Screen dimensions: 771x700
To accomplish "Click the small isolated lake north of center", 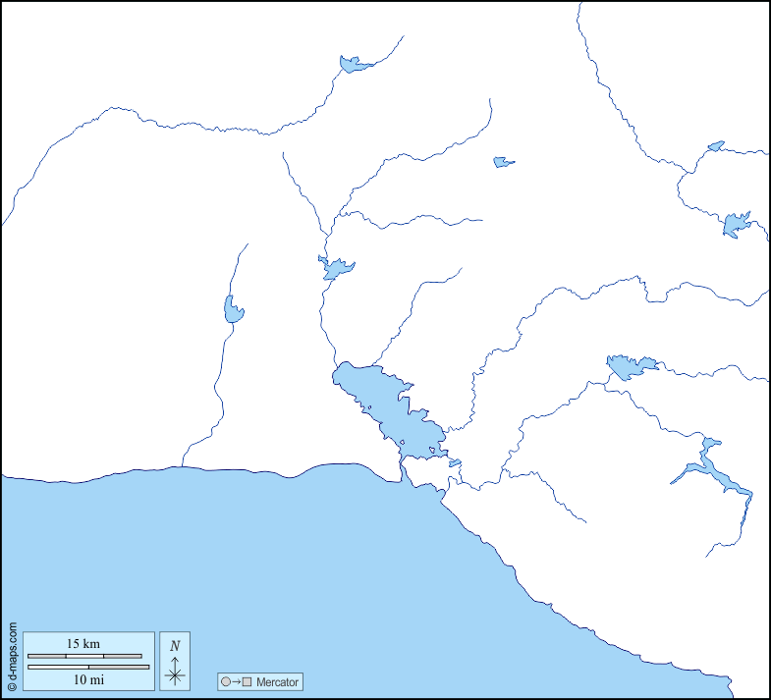I will click(x=502, y=161).
